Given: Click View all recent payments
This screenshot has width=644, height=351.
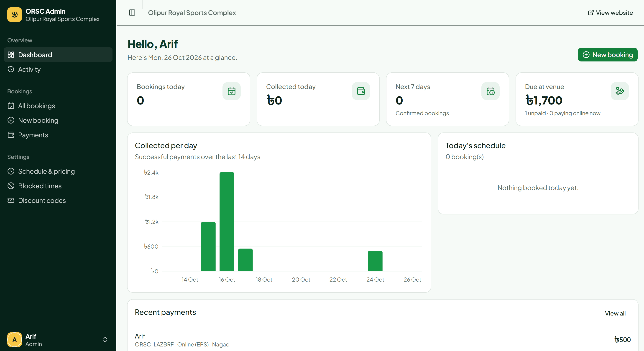Looking at the screenshot, I should [615, 313].
